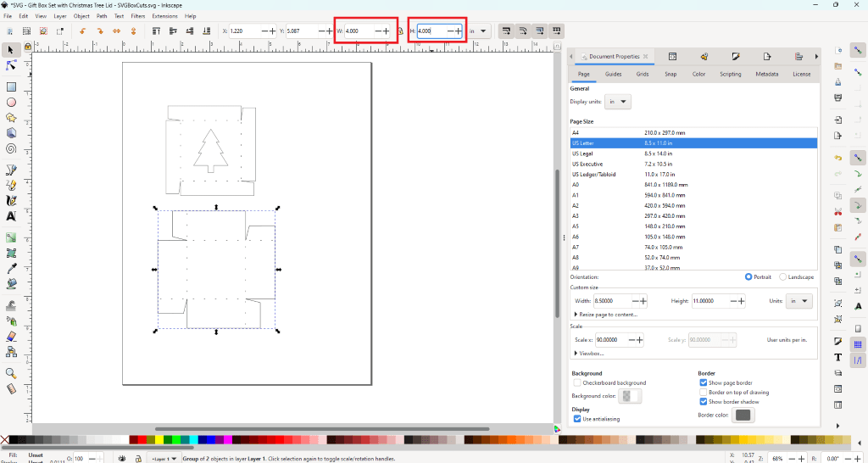
Task: Click the custom page Width input field
Action: [x=612, y=301]
